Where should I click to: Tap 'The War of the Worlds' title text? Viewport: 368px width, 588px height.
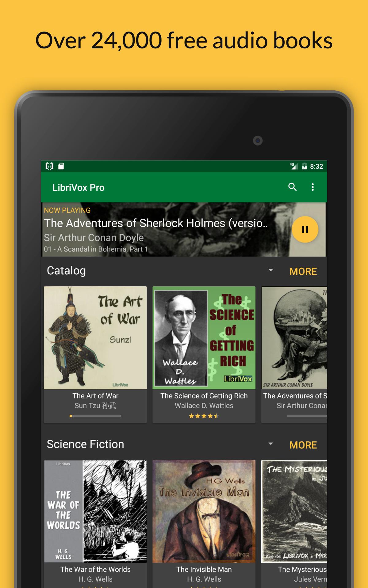95,569
